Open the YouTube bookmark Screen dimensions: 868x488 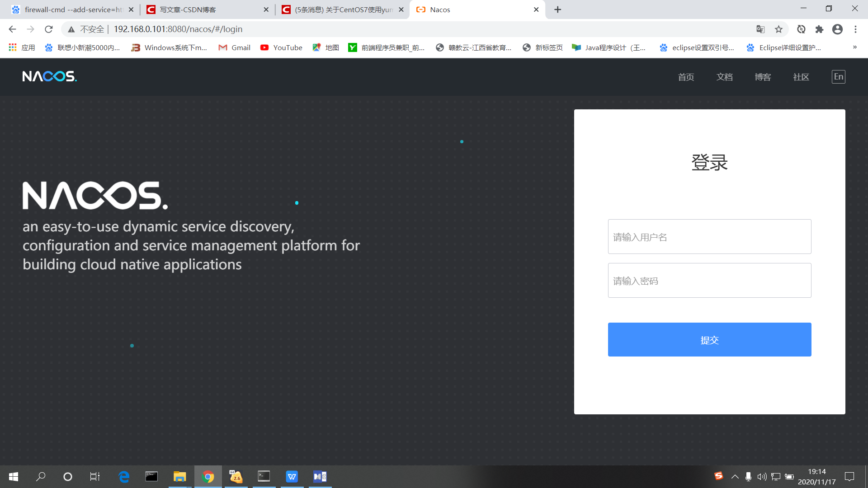281,47
